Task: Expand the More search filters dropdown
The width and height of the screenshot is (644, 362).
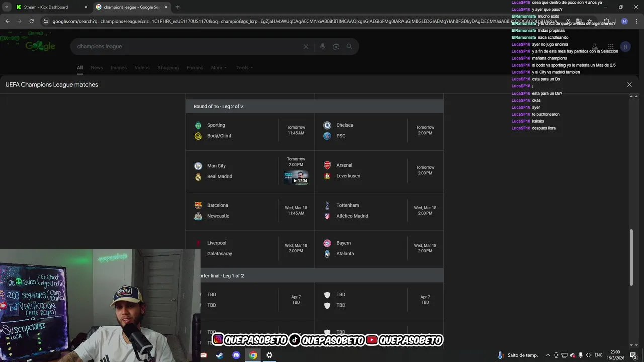Action: point(219,68)
